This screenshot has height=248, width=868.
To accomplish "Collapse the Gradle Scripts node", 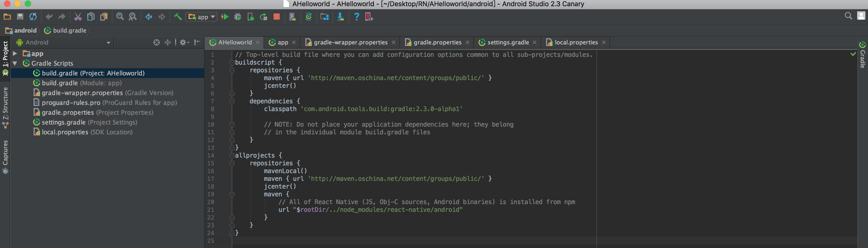I will coord(14,63).
